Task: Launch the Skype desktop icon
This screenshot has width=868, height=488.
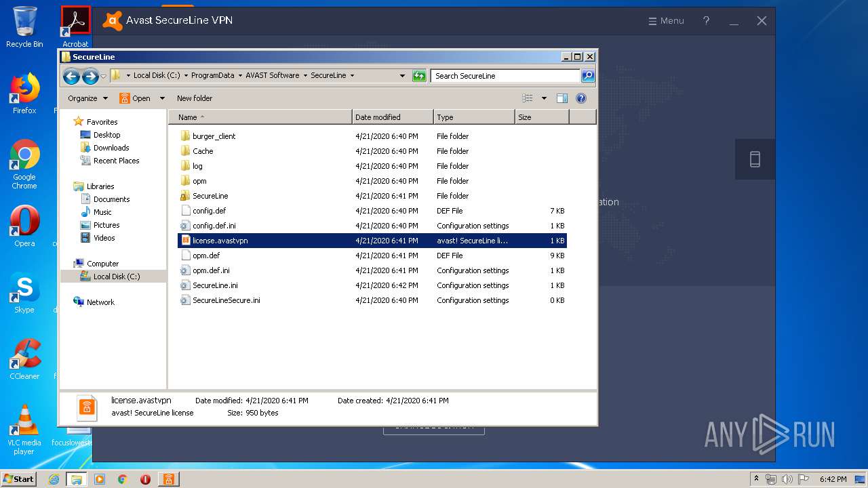Action: [x=24, y=293]
